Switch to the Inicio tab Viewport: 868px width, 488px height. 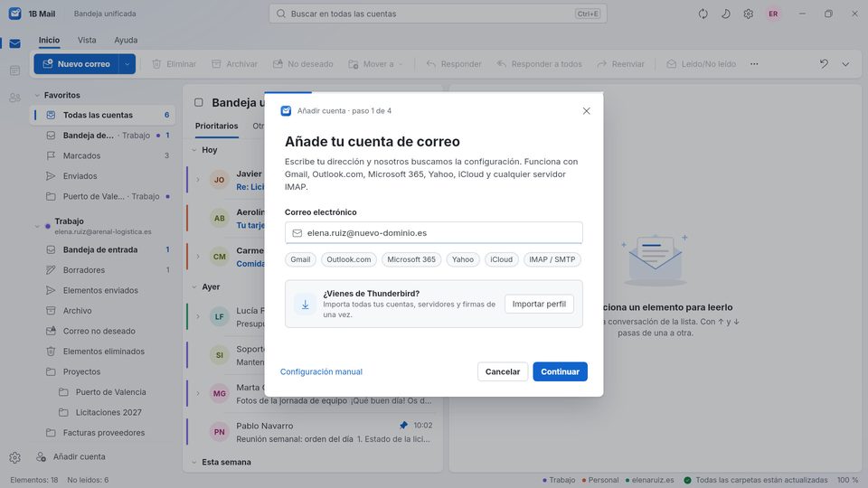pos(49,40)
